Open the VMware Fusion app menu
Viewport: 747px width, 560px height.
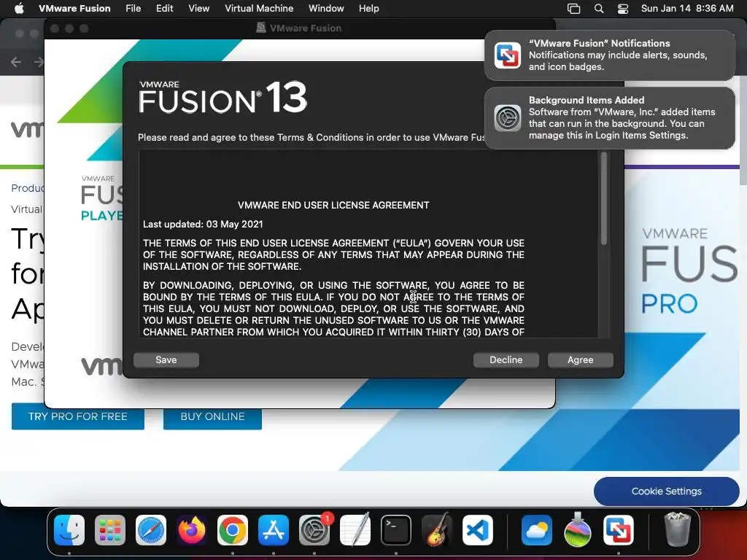click(74, 8)
